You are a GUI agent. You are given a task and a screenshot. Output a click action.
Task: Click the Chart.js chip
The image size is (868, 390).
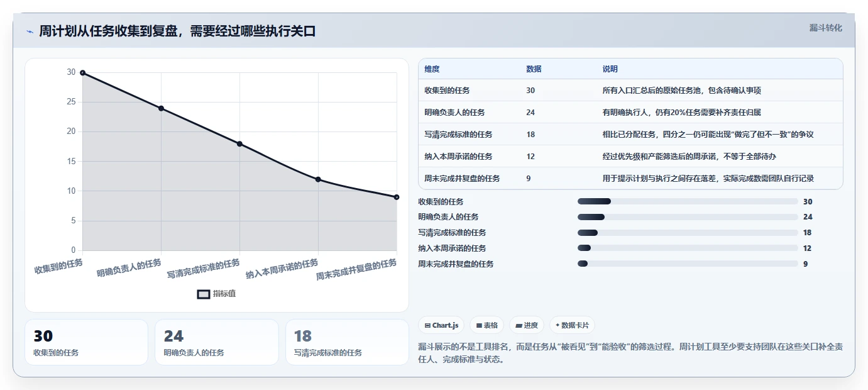point(441,325)
